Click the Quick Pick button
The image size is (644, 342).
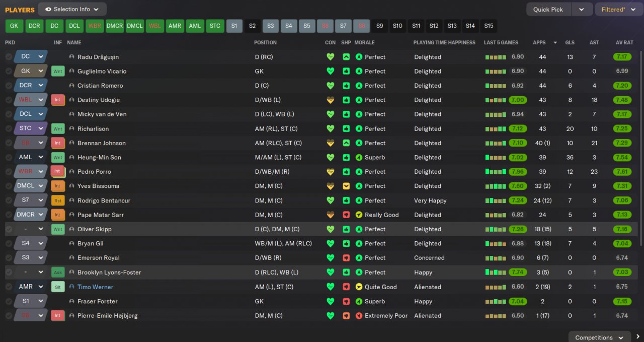[548, 9]
